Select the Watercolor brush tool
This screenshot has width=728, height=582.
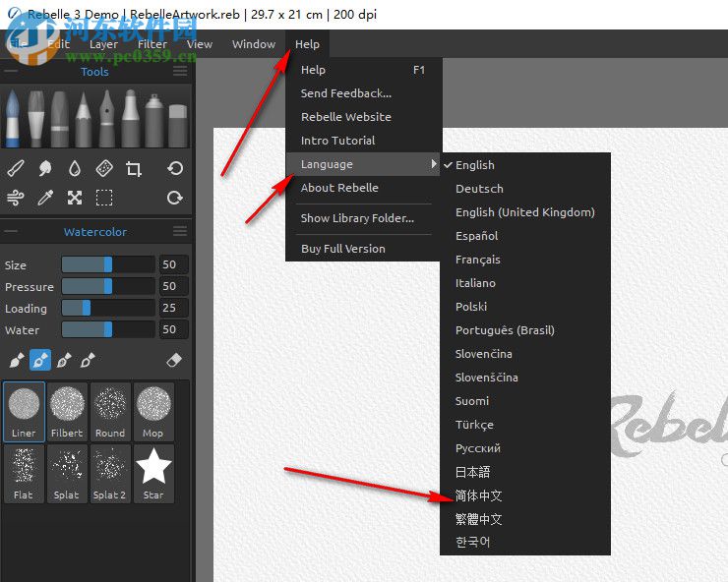tap(13, 119)
